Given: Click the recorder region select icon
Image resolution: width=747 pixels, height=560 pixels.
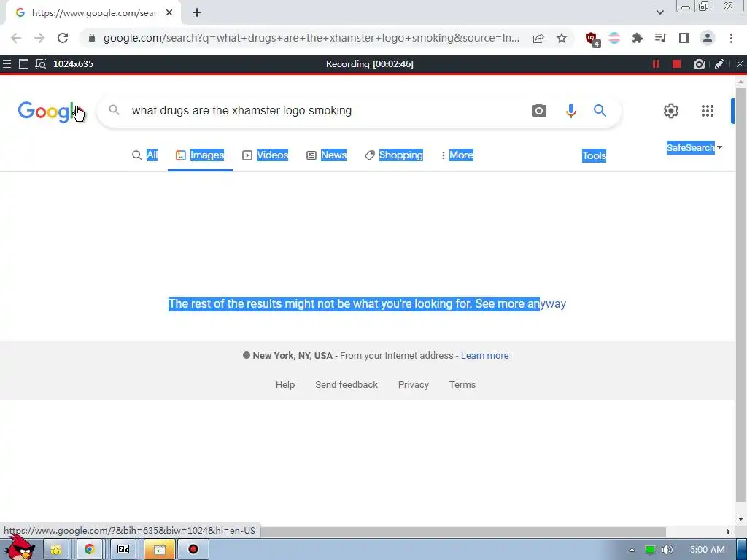Looking at the screenshot, I should [x=41, y=64].
